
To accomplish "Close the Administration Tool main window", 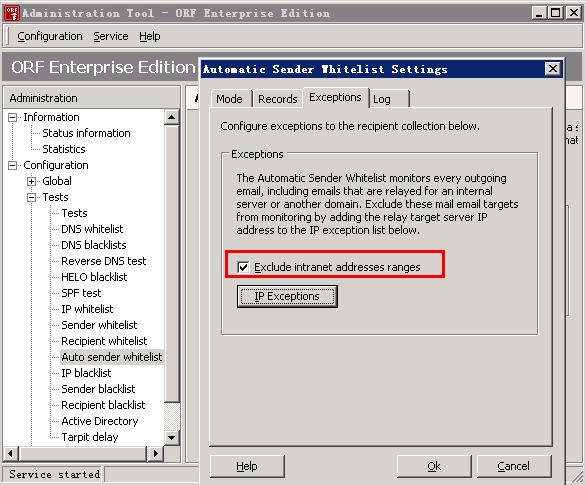I will pos(574,13).
